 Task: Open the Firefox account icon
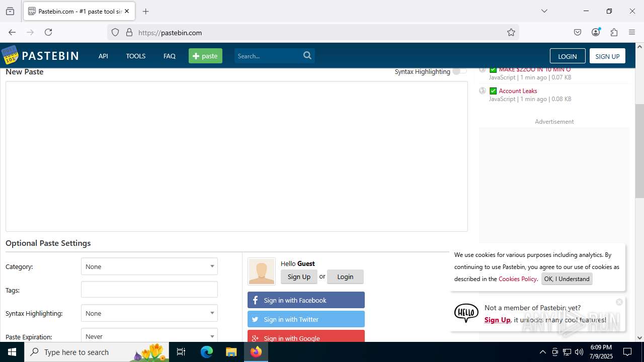click(596, 32)
